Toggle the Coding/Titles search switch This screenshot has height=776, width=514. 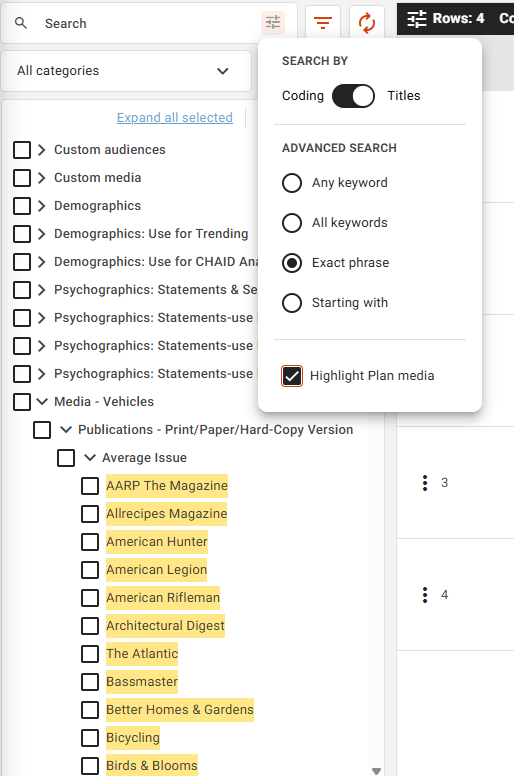pos(353,96)
